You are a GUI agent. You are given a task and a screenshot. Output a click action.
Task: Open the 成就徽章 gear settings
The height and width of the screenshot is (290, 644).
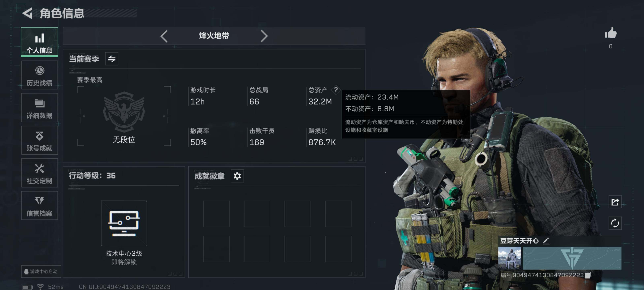tap(237, 176)
